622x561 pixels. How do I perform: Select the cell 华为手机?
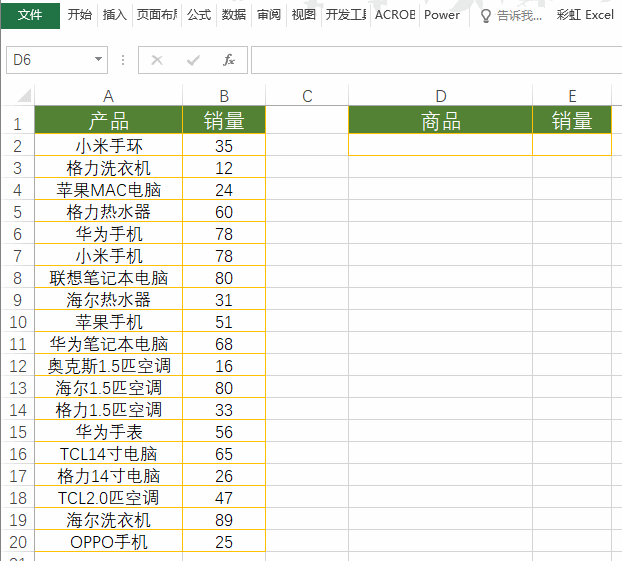coord(108,234)
